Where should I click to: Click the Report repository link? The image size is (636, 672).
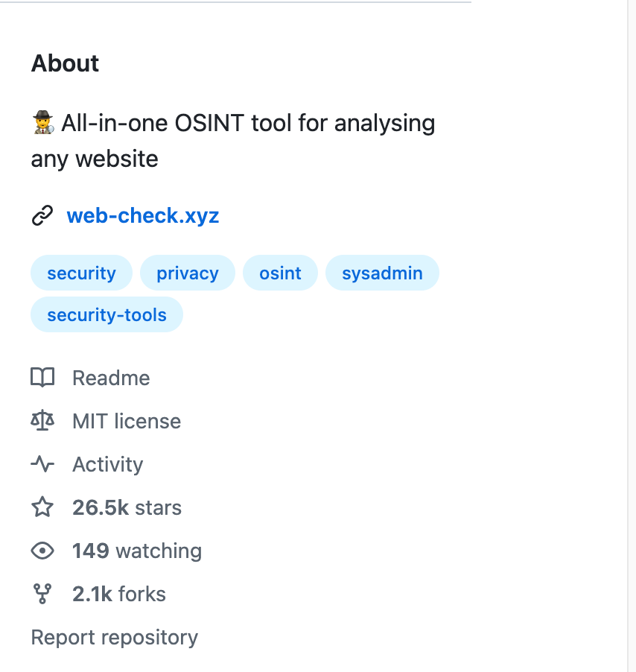tap(115, 638)
